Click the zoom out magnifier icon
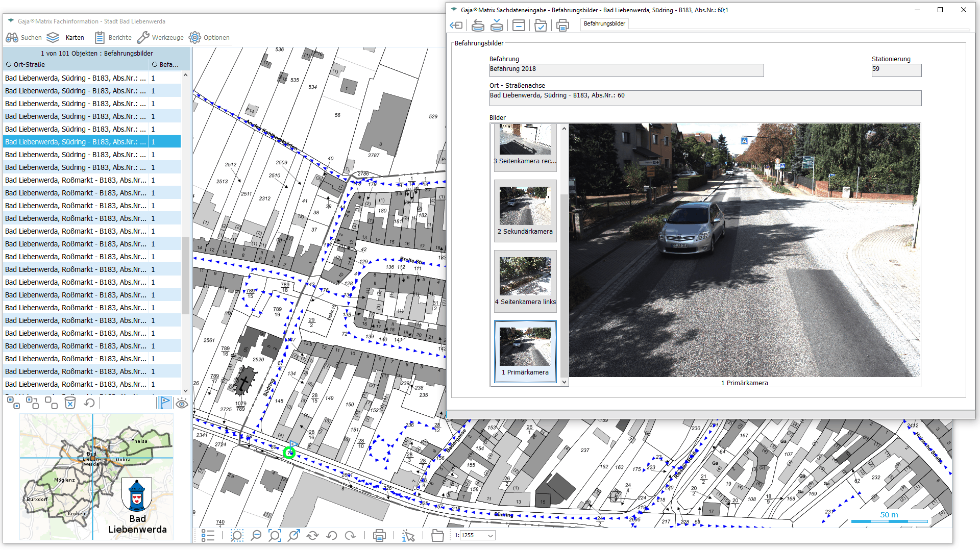The image size is (980, 550). [256, 535]
